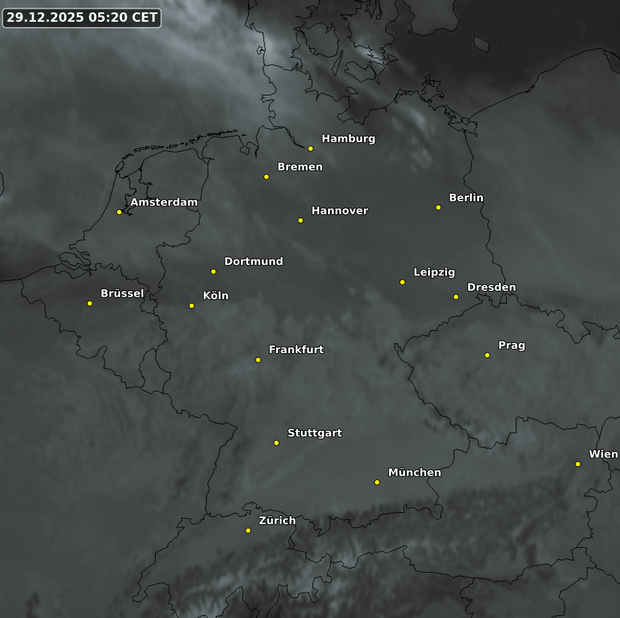This screenshot has height=618, width=620.
Task: Select the yellow dot marking Berlin
Action: coord(438,208)
